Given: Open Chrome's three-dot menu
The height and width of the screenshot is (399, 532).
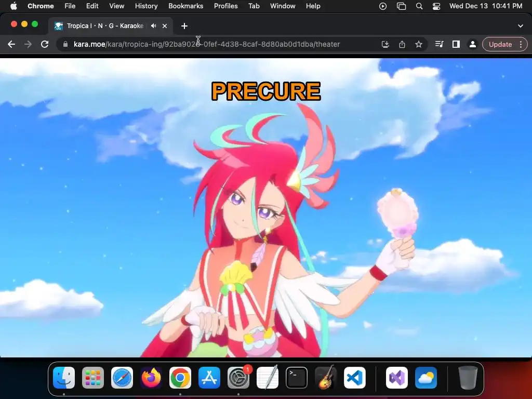Looking at the screenshot, I should [521, 45].
